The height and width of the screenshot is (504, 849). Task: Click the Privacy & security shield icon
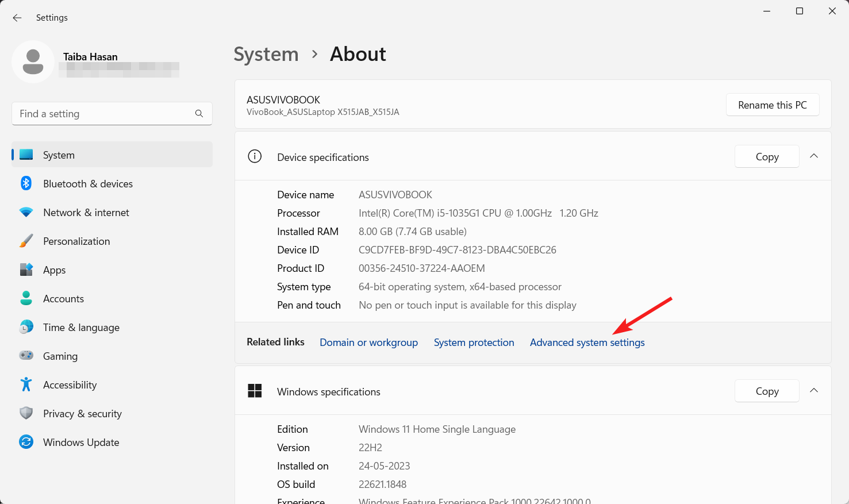(26, 413)
